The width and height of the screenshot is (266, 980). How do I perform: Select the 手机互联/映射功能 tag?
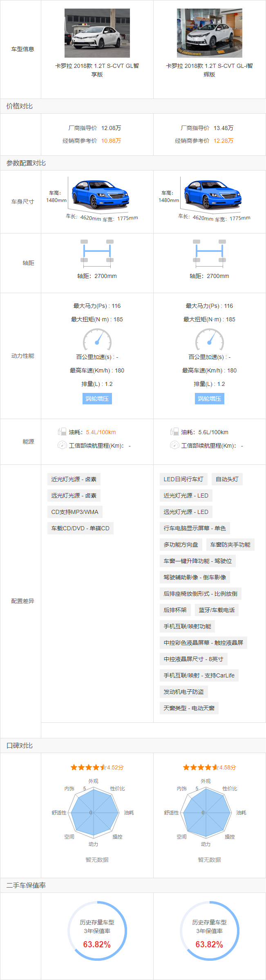point(188,626)
